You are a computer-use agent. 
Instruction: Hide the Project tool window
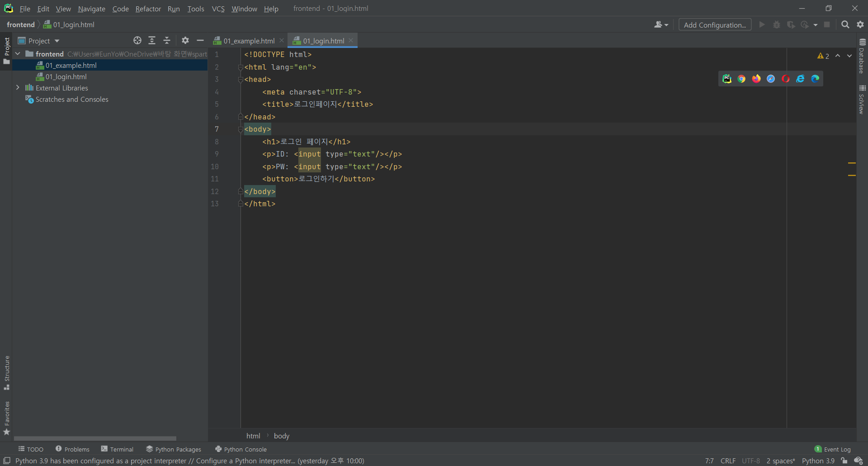200,41
